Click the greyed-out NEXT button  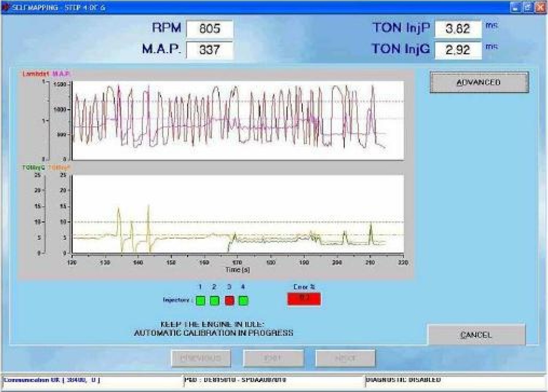pos(345,358)
